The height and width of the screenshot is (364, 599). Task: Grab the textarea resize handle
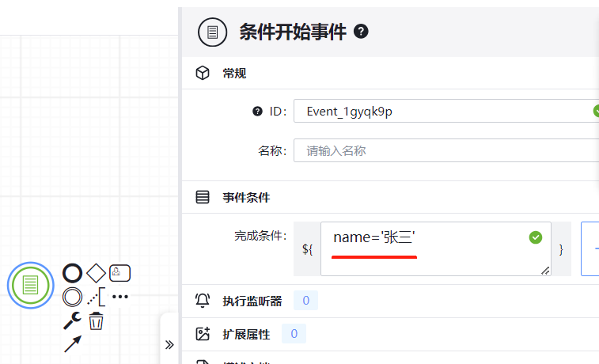545,271
